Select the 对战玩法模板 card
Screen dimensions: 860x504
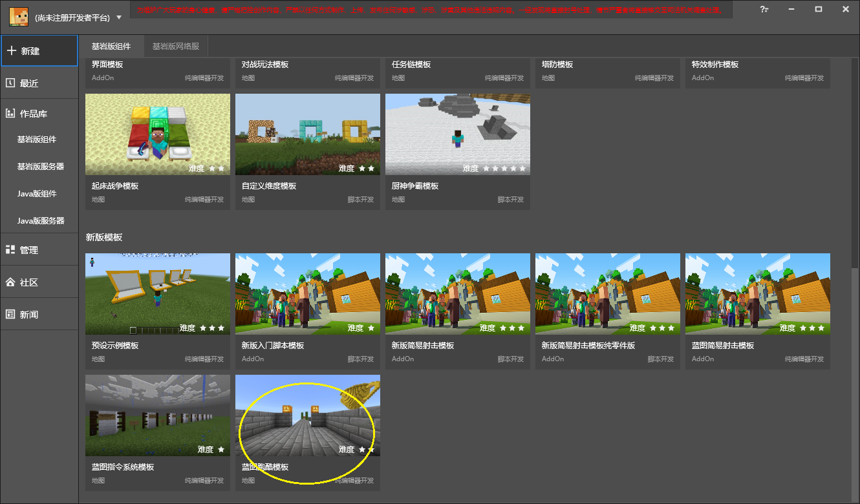pyautogui.click(x=308, y=72)
